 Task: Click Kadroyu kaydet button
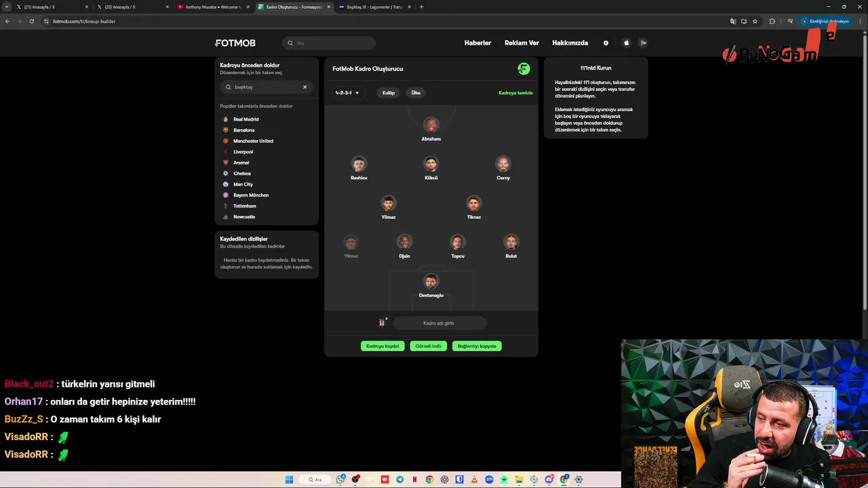click(x=382, y=346)
